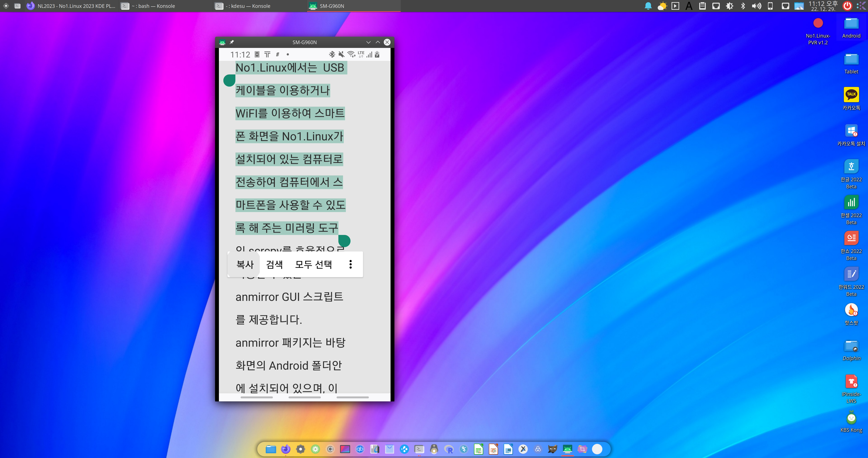Screen dimensions: 868x458
Task: Open the clipboard icon in the system tray
Action: click(702, 6)
